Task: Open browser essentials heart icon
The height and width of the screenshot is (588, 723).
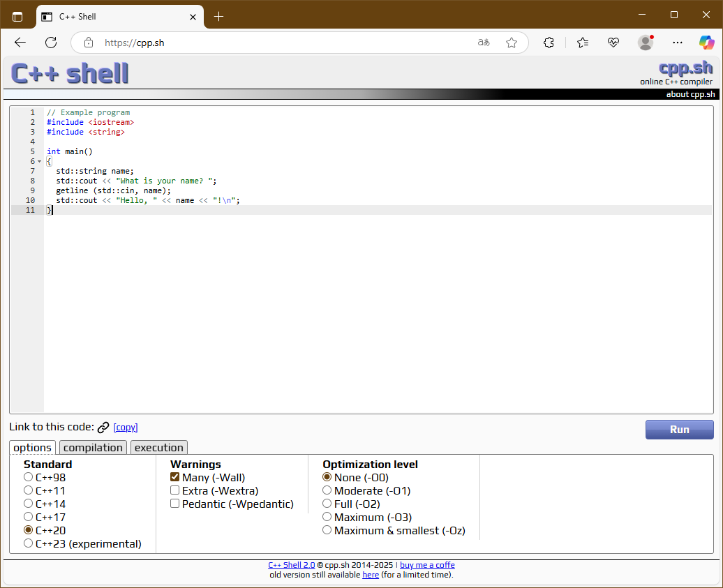Action: pos(613,43)
